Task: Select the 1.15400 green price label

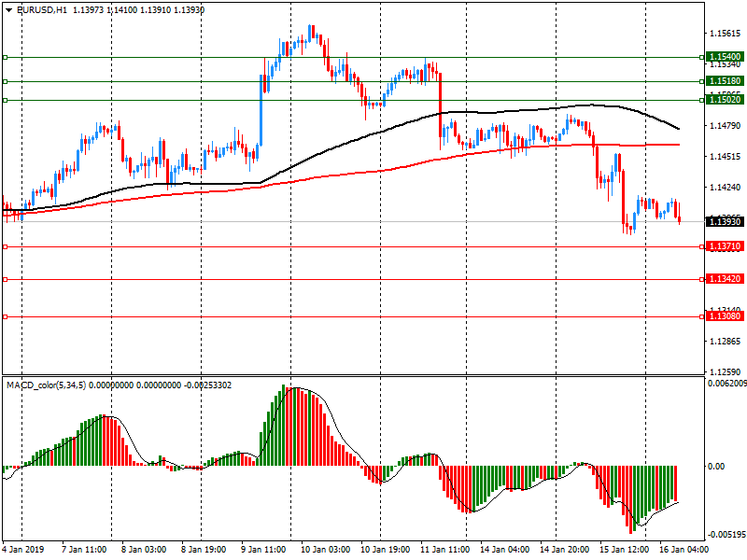Action: [x=725, y=57]
